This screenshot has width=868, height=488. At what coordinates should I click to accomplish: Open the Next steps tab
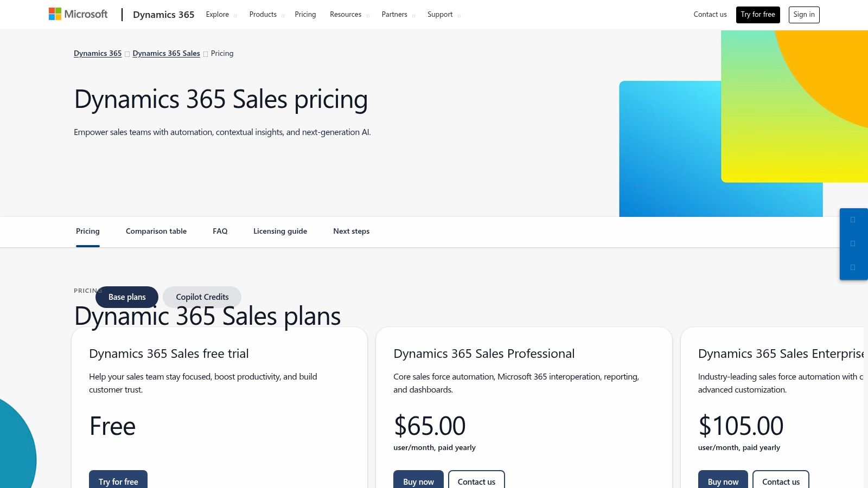[x=351, y=231]
